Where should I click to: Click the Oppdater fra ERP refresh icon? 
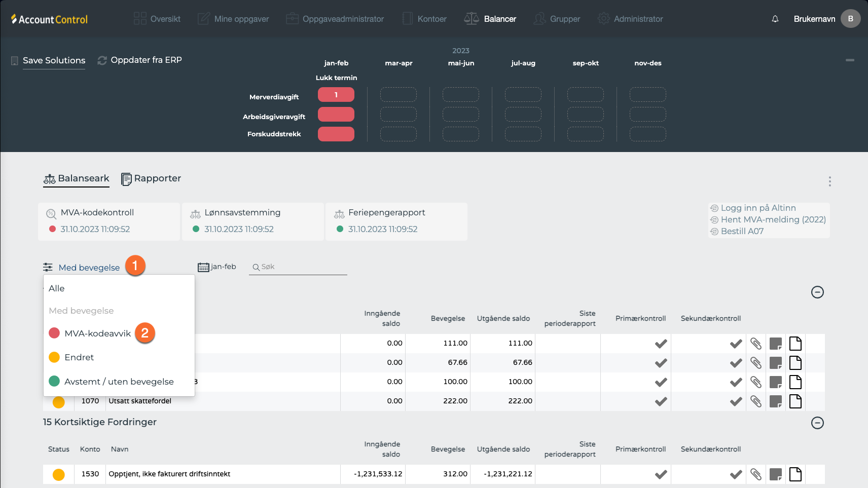pyautogui.click(x=102, y=60)
